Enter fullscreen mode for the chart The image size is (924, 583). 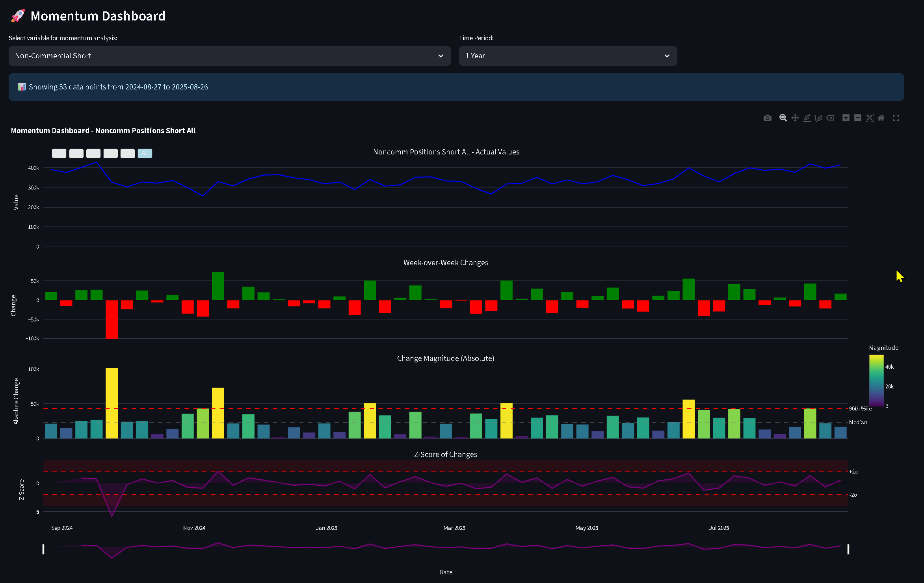click(896, 118)
